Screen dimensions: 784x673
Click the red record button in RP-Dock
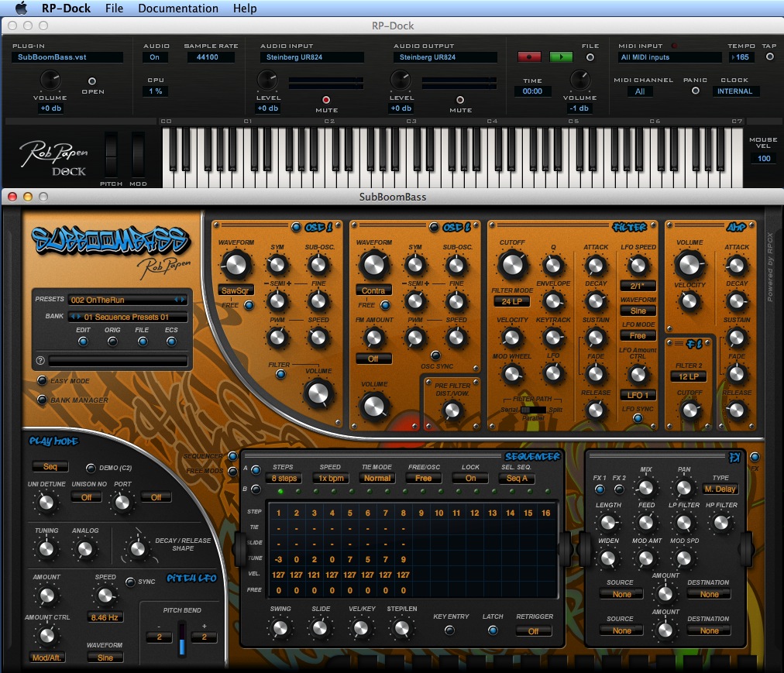pos(529,57)
